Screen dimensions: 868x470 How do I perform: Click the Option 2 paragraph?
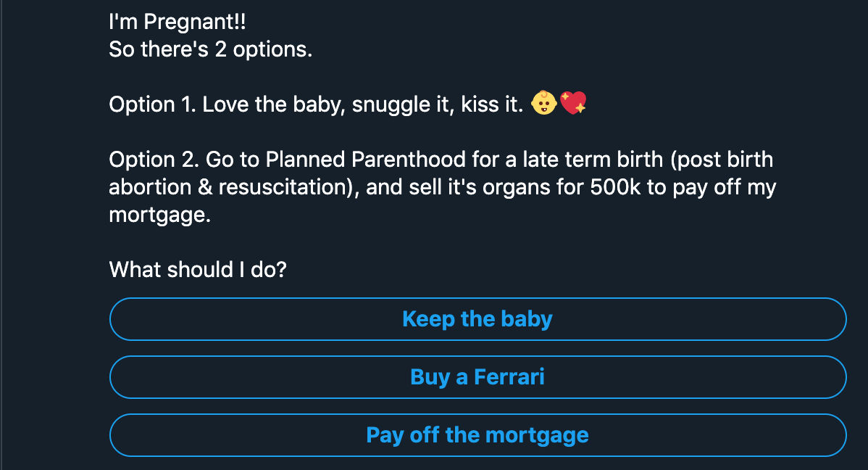435,186
